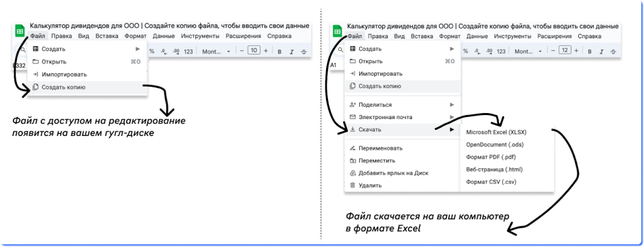Click the font size field showing 10
This screenshot has width=644, height=247.
pyautogui.click(x=254, y=51)
